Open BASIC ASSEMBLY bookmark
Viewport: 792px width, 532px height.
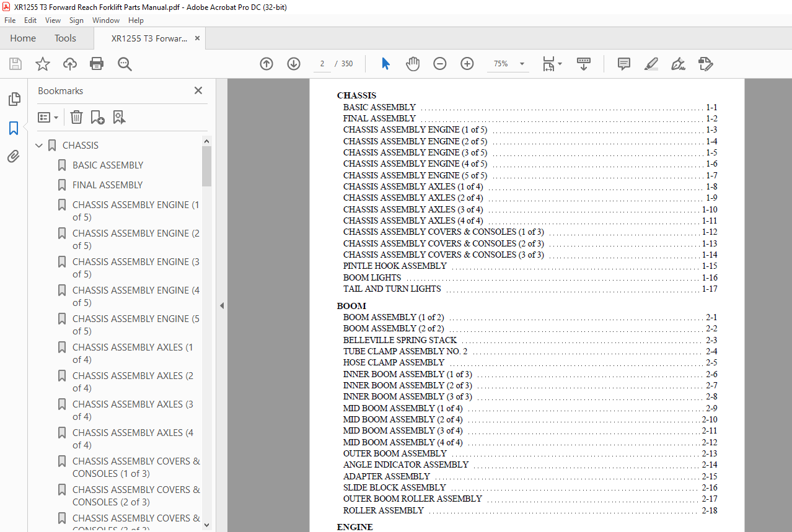click(108, 165)
